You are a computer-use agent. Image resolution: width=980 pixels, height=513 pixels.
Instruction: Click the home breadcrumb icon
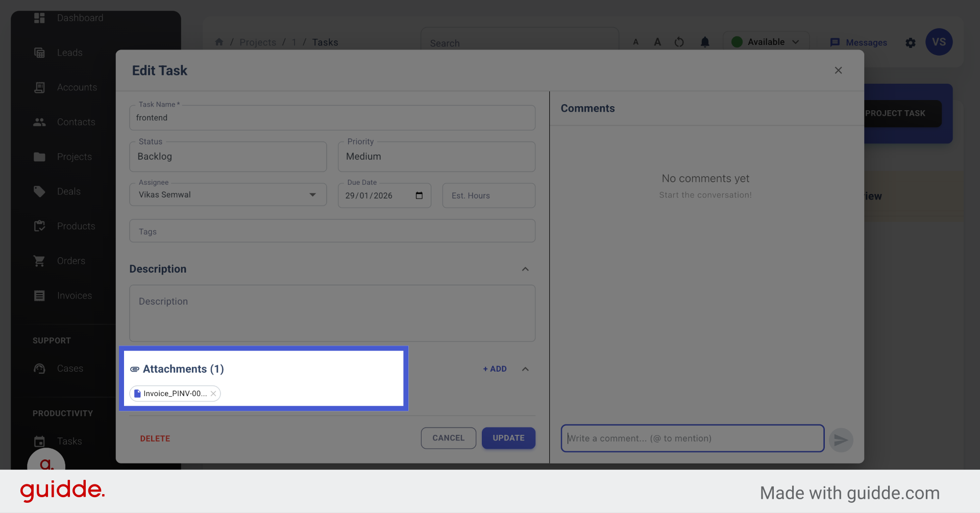219,42
